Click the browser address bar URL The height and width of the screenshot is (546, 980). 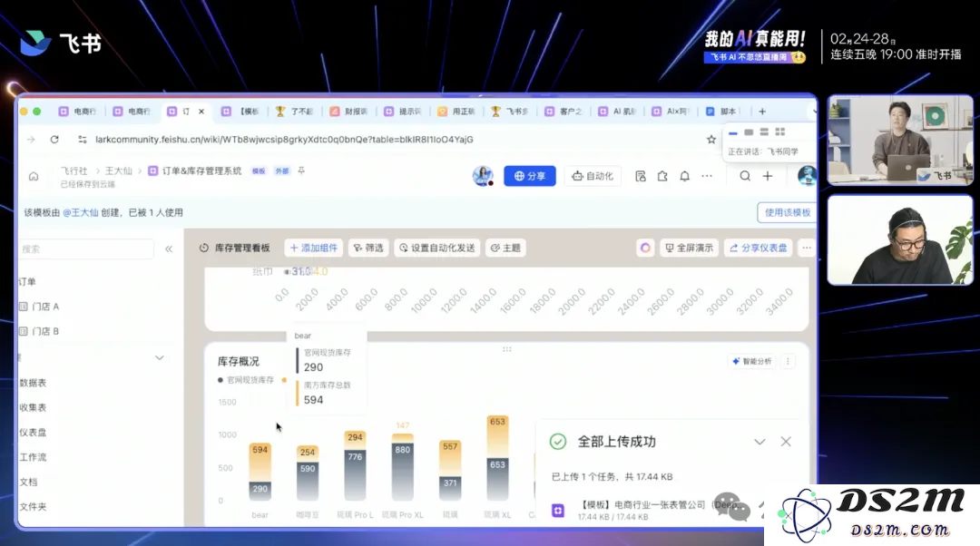click(x=284, y=140)
